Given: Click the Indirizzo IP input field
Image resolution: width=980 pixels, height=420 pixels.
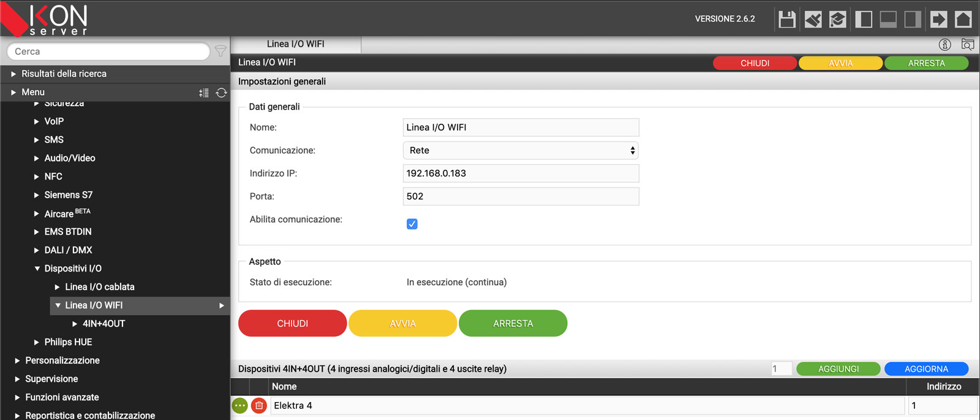Looking at the screenshot, I should pyautogui.click(x=521, y=174).
